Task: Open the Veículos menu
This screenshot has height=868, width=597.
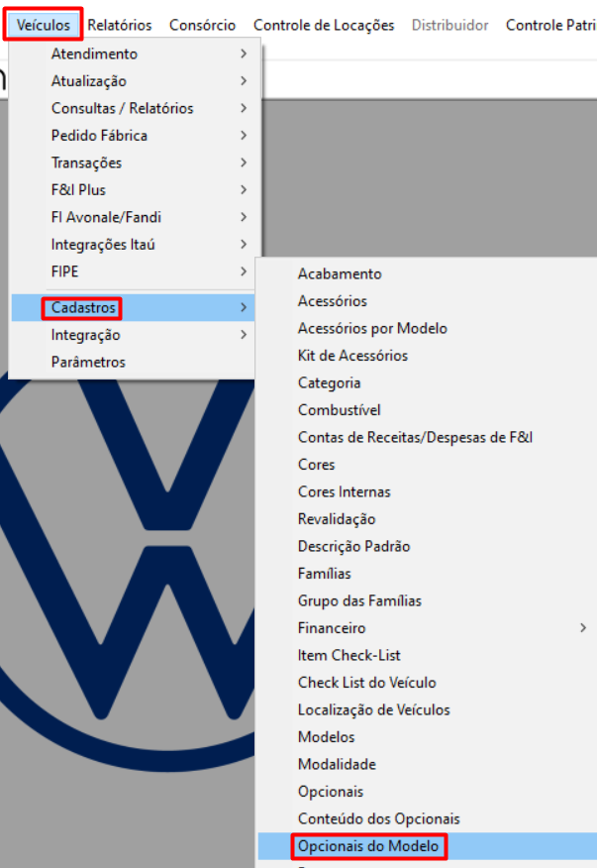Action: [44, 25]
